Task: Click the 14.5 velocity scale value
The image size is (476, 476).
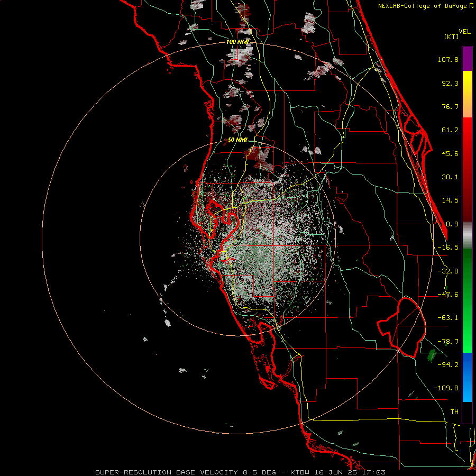Action: (450, 200)
